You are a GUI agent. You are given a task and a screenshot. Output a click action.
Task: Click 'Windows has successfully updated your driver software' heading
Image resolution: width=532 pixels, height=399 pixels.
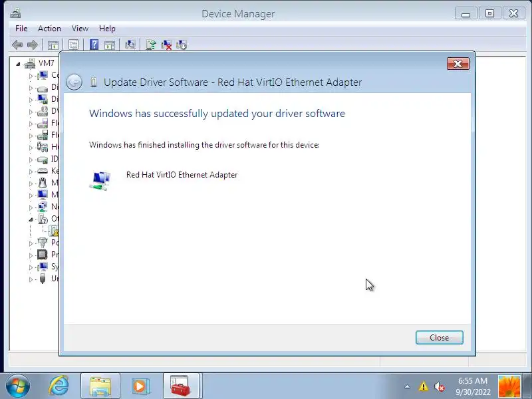217,113
